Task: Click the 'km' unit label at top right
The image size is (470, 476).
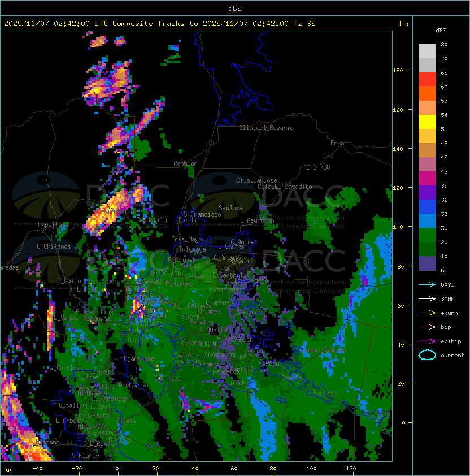Action: 403,24
